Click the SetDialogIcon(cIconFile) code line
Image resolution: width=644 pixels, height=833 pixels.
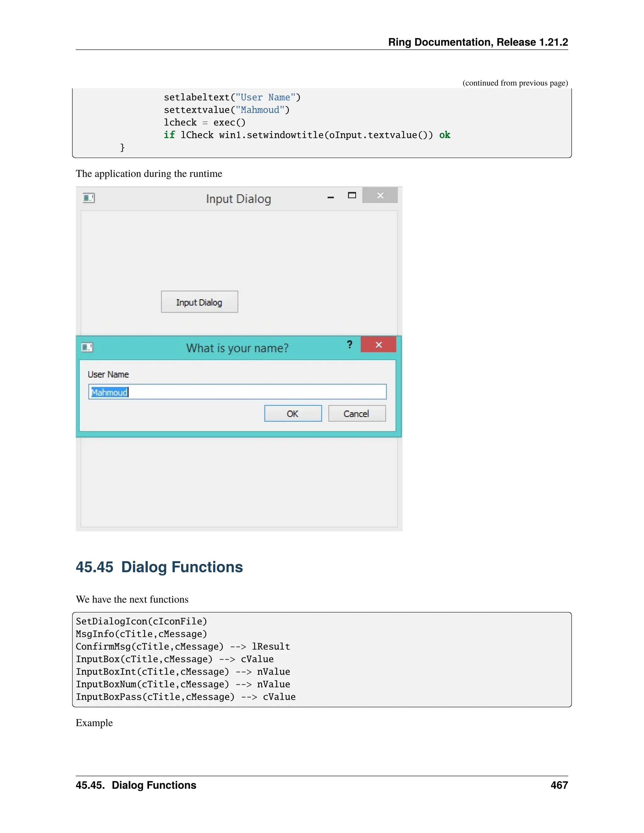tap(141, 622)
